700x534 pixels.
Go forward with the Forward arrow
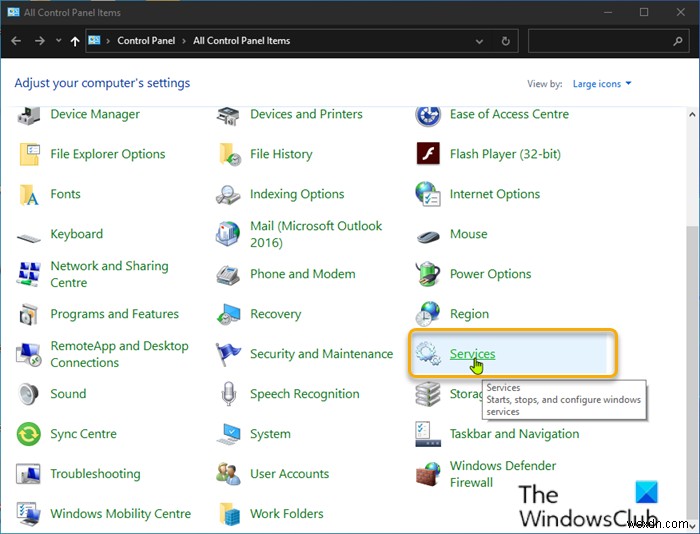[x=40, y=41]
